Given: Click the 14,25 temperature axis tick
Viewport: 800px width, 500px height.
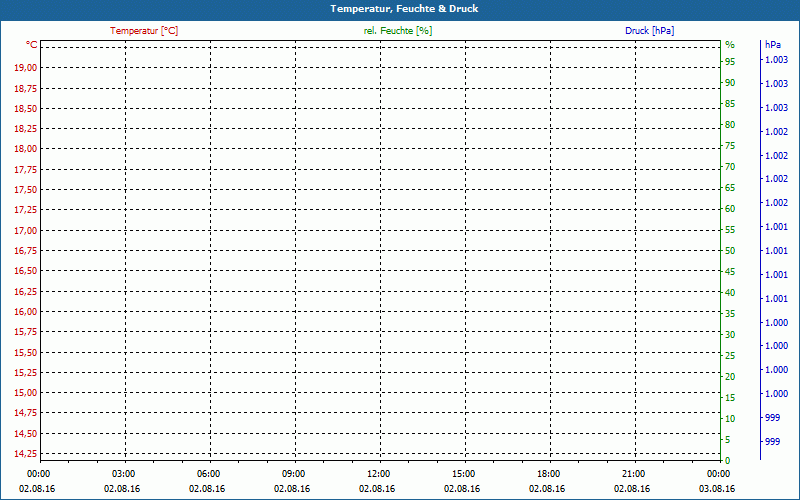Looking at the screenshot, I should [26, 454].
